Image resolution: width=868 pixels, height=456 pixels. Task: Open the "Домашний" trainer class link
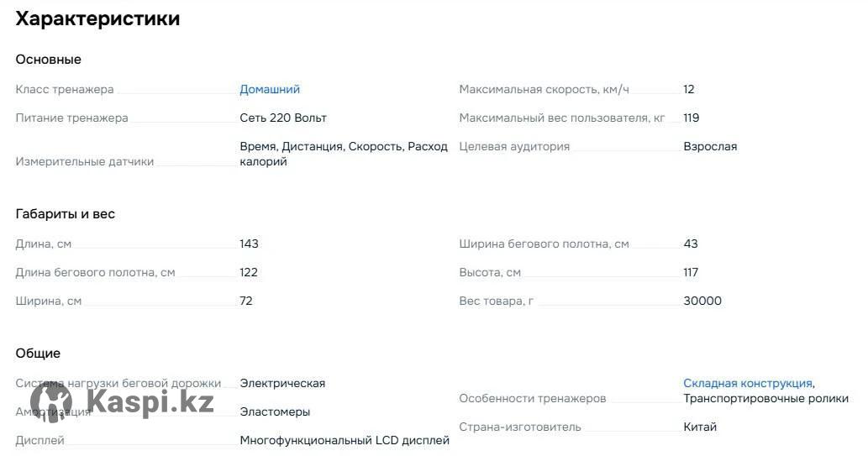[x=270, y=89]
